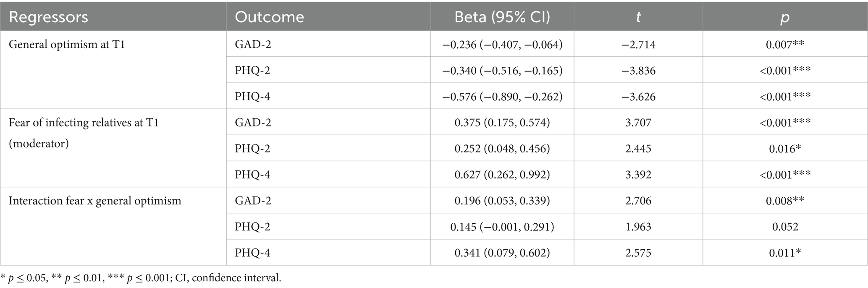
Task: Select the t value −3.836 cell
Action: click(x=638, y=71)
